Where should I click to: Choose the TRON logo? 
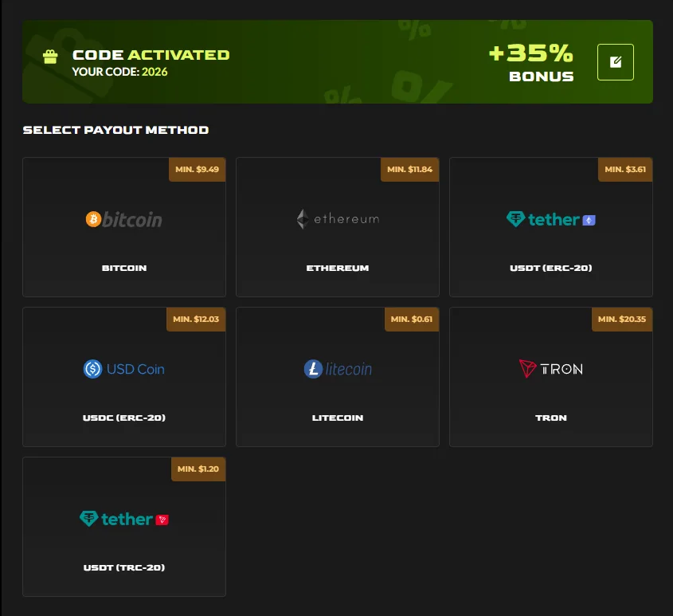(x=550, y=369)
